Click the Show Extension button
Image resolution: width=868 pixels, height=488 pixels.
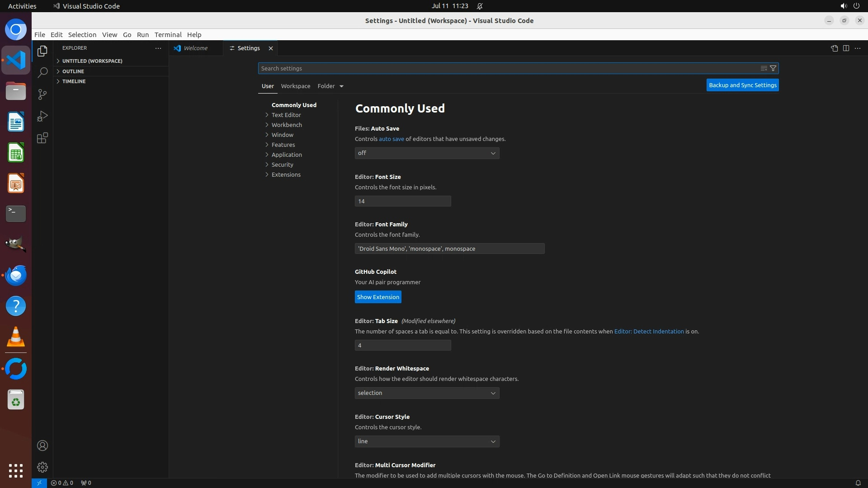(x=378, y=297)
